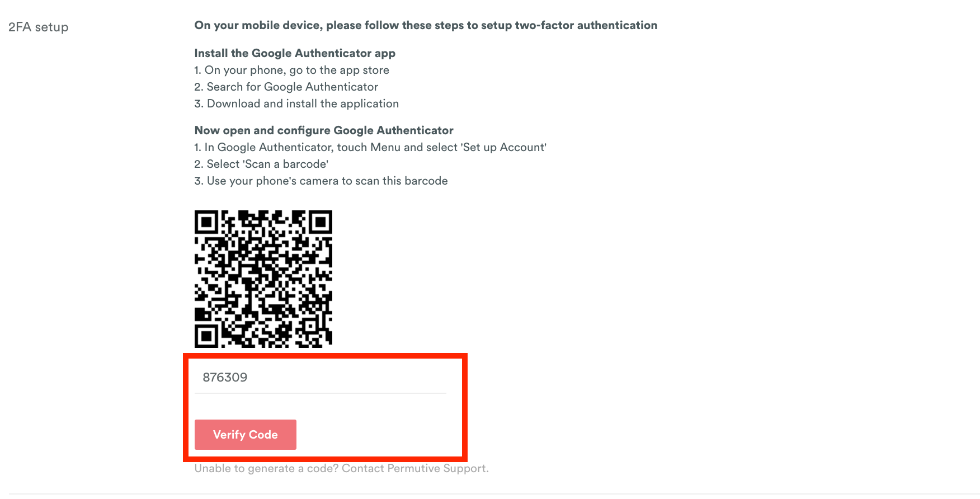Click the top-left finder square of the QR code
The width and height of the screenshot is (980, 499).
206,222
